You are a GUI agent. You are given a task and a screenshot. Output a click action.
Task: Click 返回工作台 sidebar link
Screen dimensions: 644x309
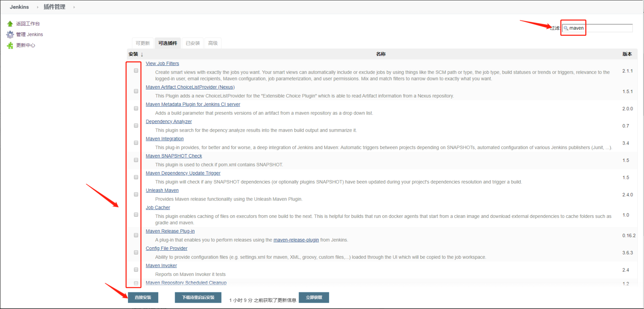pos(28,24)
